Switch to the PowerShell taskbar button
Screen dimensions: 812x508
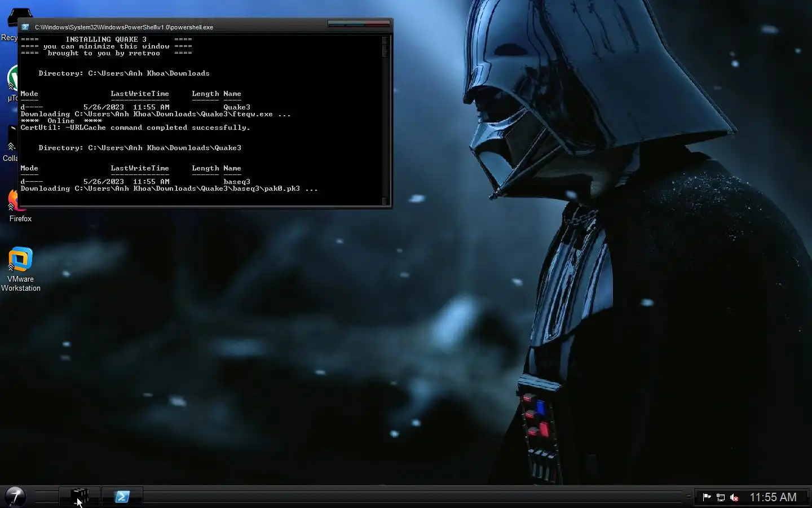[x=122, y=497]
